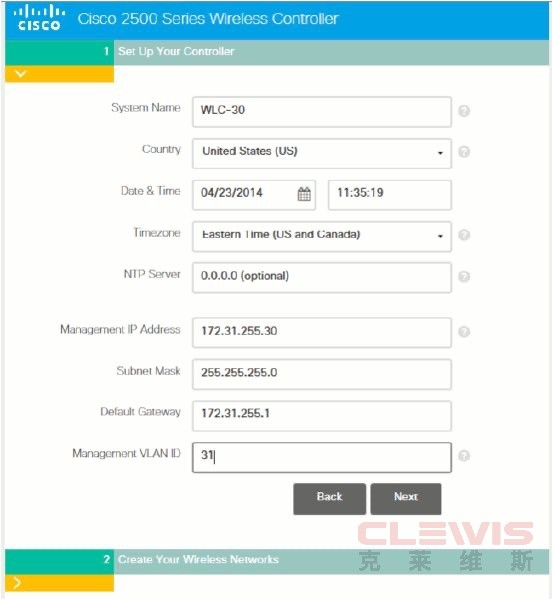The height and width of the screenshot is (600, 553).
Task: Open help icon next to NTP Server
Action: [464, 276]
